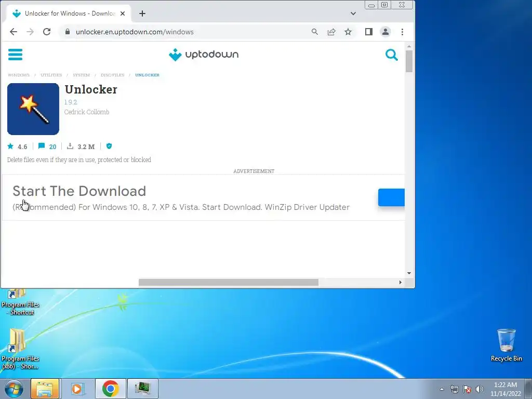Open Chrome three-dot menu
This screenshot has width=532, height=399.
click(x=403, y=32)
